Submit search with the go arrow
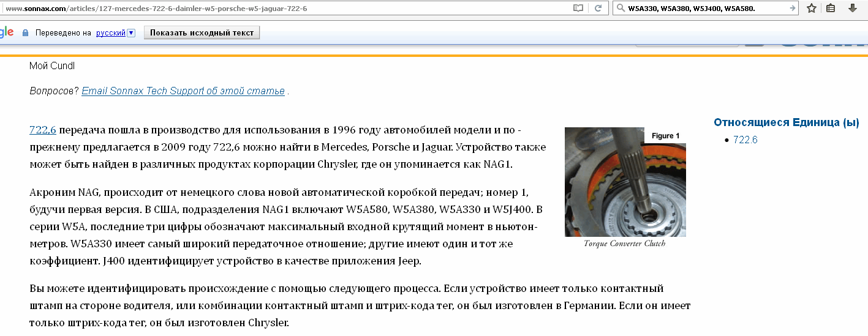The height and width of the screenshot is (336, 868). (x=793, y=9)
